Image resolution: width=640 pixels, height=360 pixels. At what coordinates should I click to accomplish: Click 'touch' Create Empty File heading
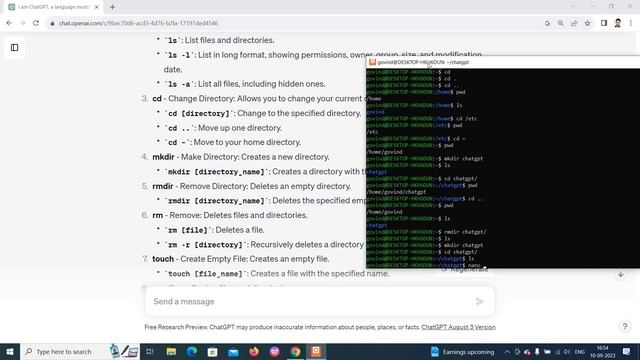click(241, 259)
